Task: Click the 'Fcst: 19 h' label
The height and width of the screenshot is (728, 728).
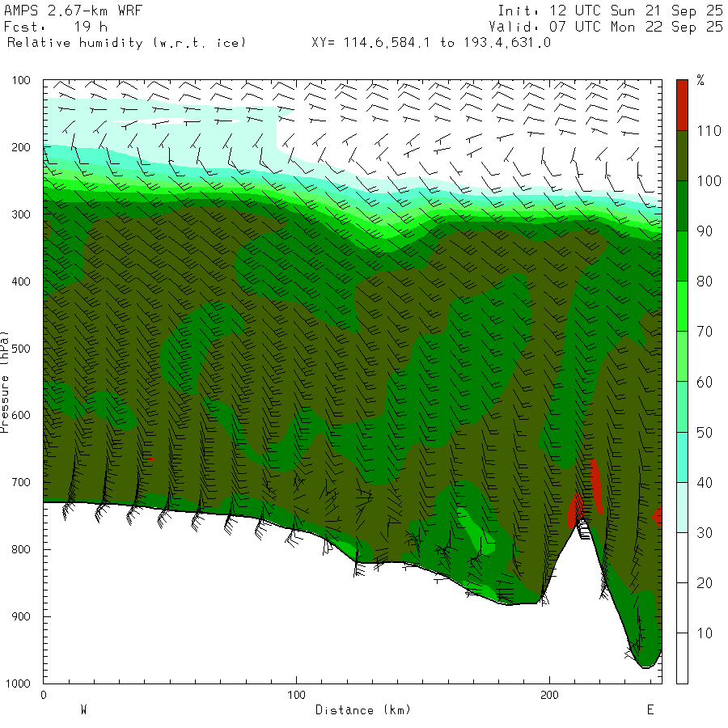Action: tap(56, 27)
